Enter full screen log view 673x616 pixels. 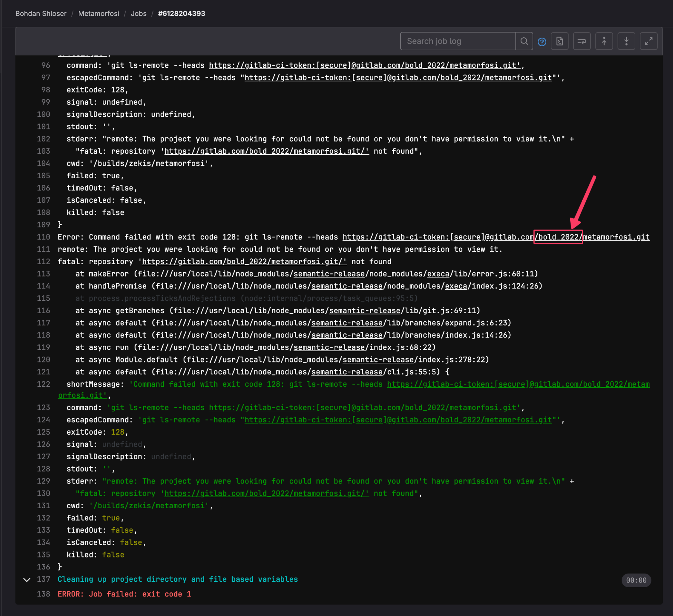(649, 41)
